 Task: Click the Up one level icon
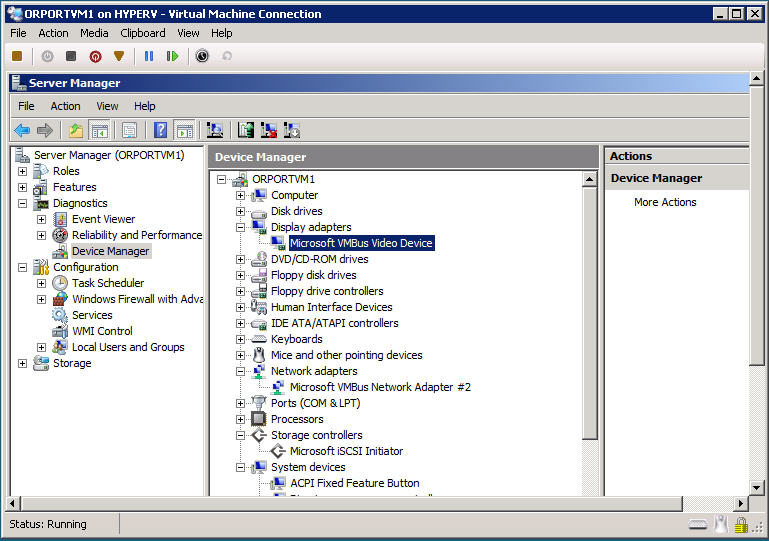(x=75, y=130)
